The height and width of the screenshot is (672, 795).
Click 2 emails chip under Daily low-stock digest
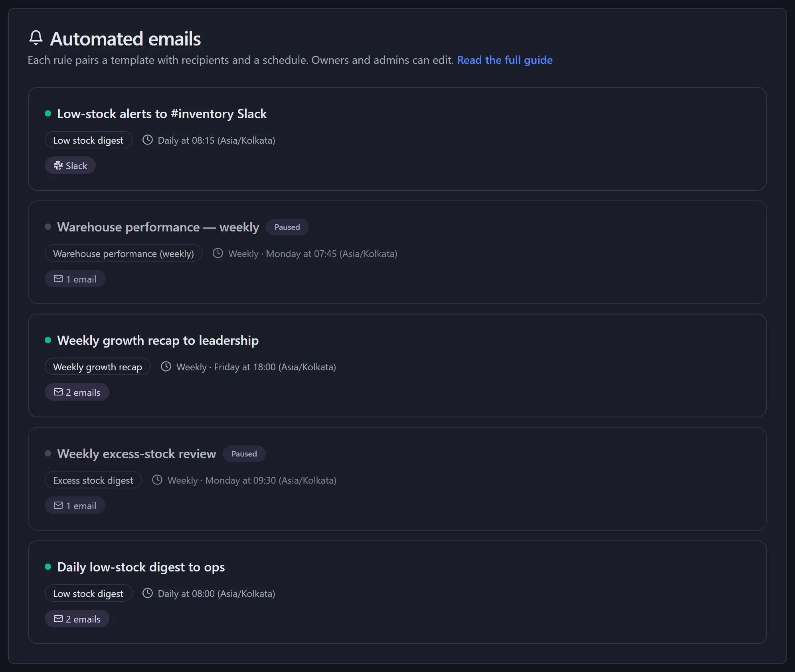point(77,619)
